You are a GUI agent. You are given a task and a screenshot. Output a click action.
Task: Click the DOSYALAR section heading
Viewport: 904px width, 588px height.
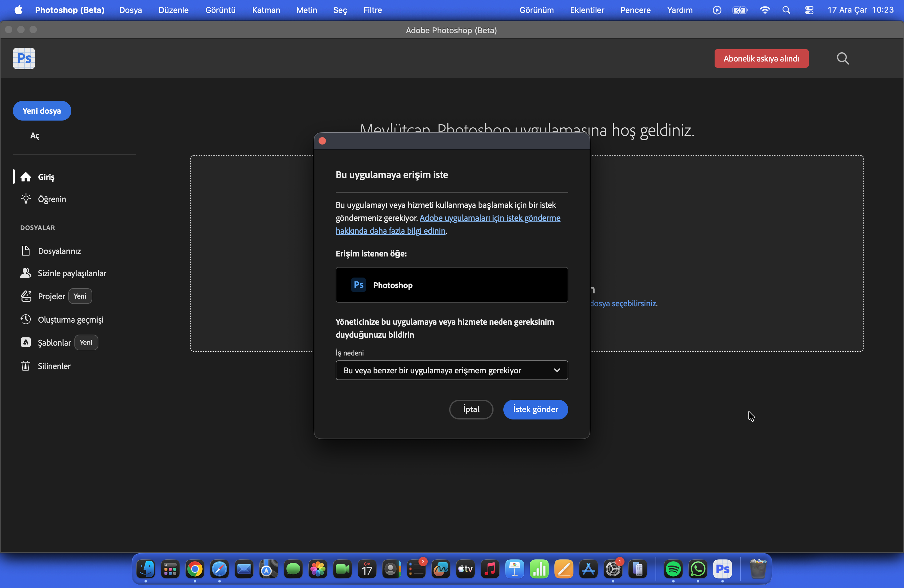click(38, 228)
